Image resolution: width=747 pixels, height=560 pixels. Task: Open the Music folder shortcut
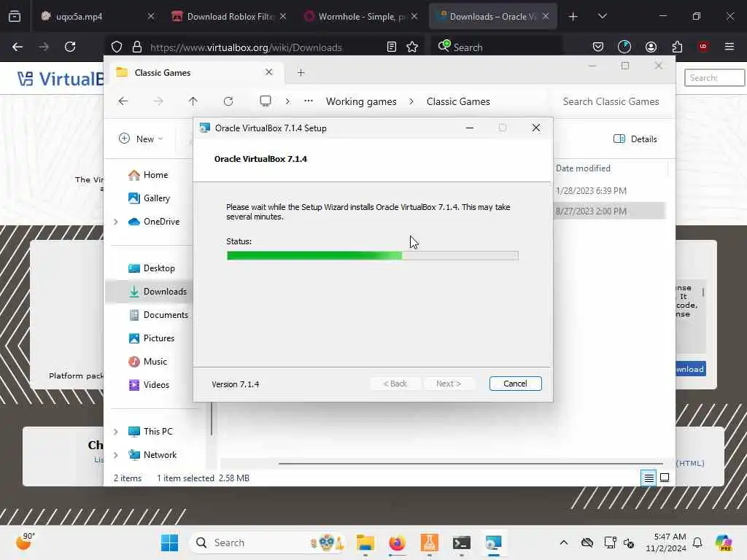[147, 362]
